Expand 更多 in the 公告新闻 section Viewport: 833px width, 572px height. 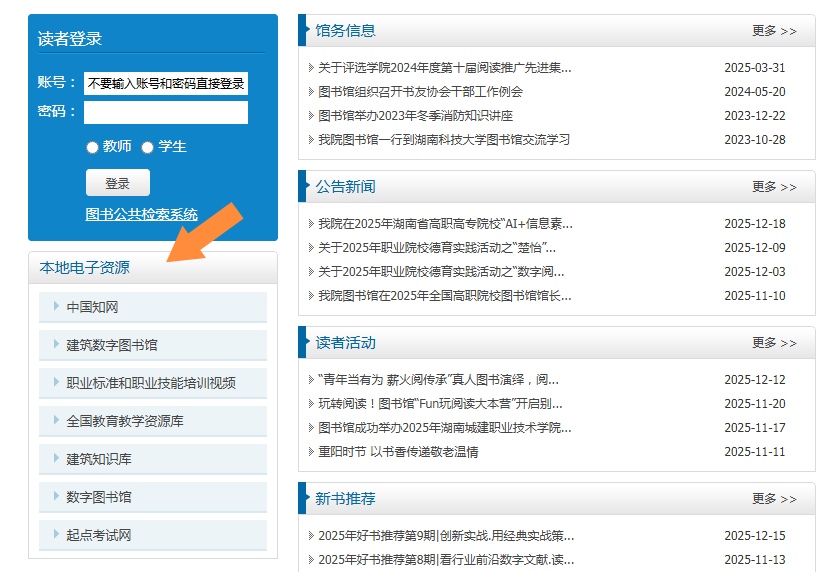coord(774,187)
